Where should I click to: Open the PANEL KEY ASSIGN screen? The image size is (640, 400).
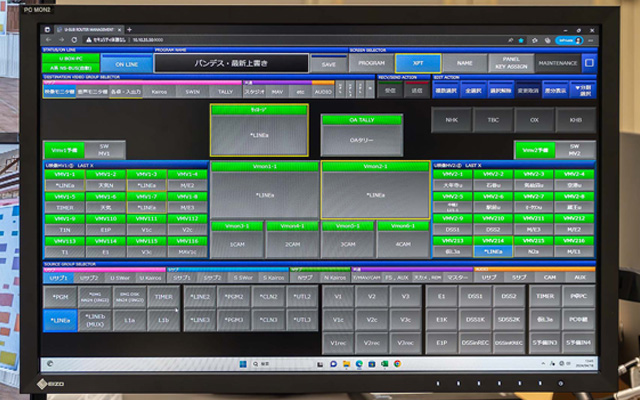510,63
